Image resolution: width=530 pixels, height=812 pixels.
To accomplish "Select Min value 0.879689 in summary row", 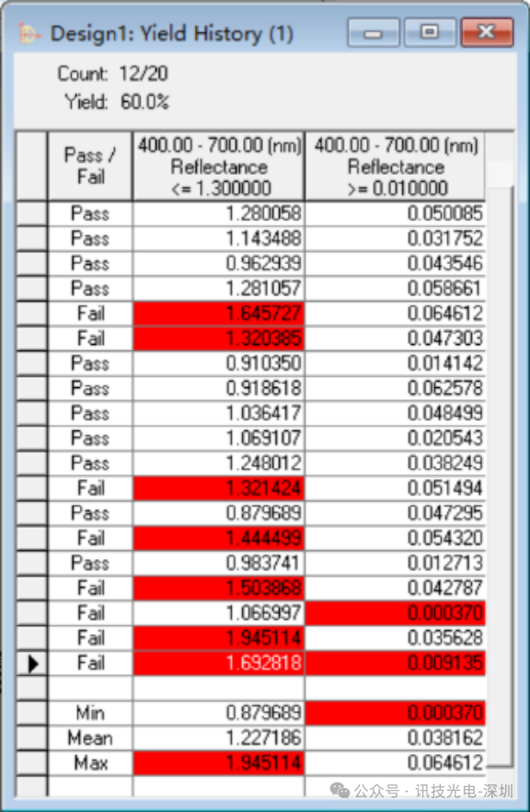I will (x=219, y=713).
